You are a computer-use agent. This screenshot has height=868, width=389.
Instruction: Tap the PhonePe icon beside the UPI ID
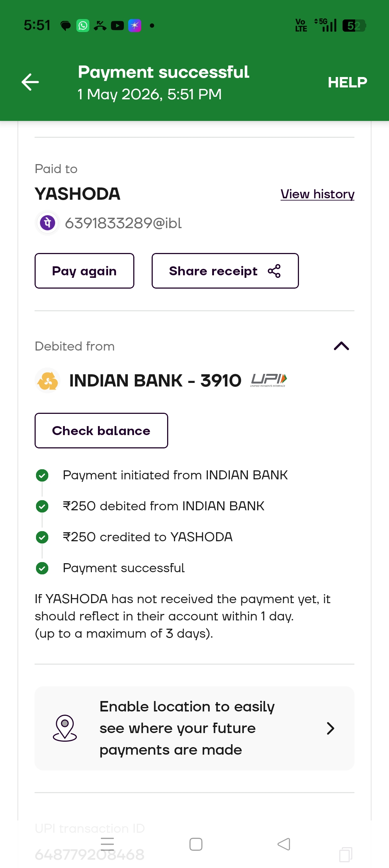point(48,223)
